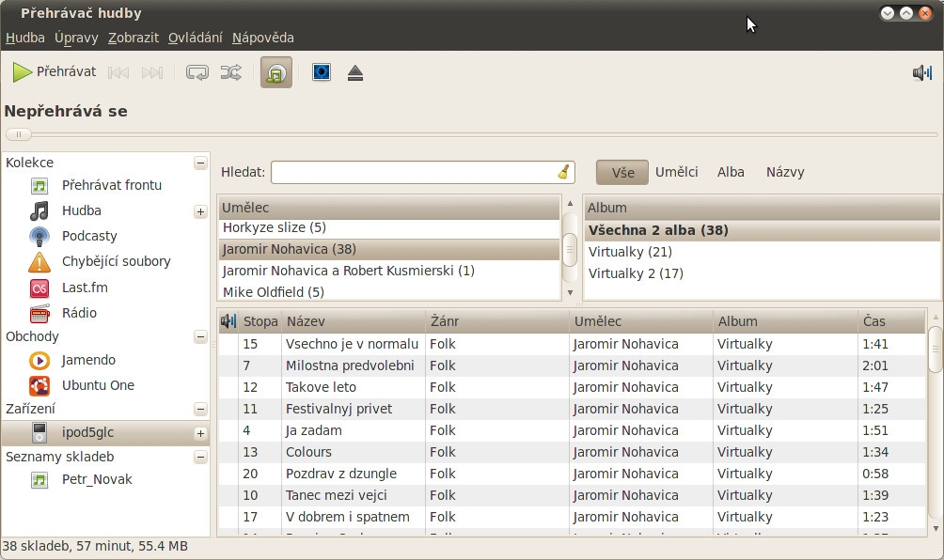This screenshot has width=944, height=560.
Task: Click the ipod5glc device icon
Action: tap(39, 432)
